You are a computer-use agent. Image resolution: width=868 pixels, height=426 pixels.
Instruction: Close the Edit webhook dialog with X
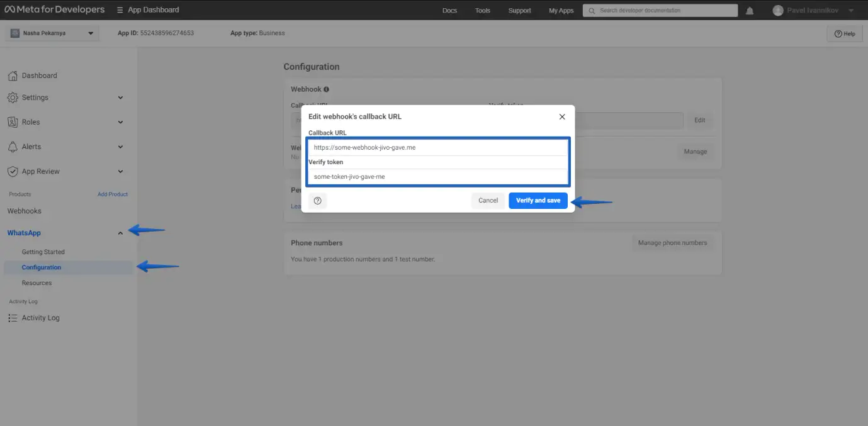pyautogui.click(x=562, y=117)
